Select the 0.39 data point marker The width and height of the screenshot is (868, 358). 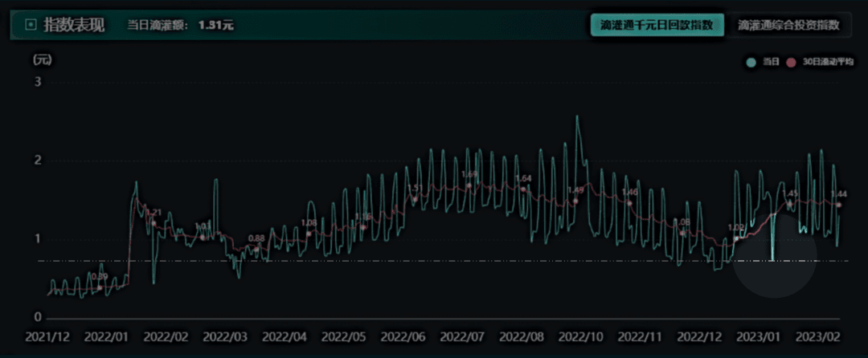point(100,288)
